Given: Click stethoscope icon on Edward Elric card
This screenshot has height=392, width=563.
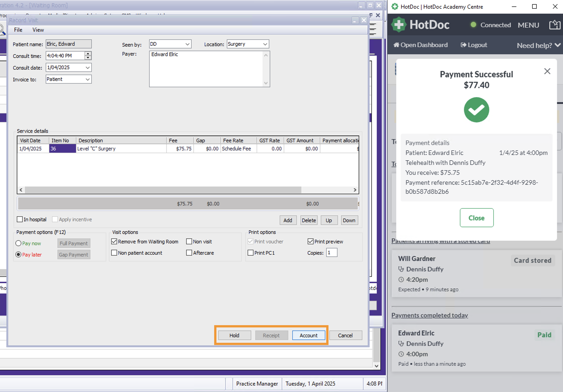Looking at the screenshot, I should [401, 344].
